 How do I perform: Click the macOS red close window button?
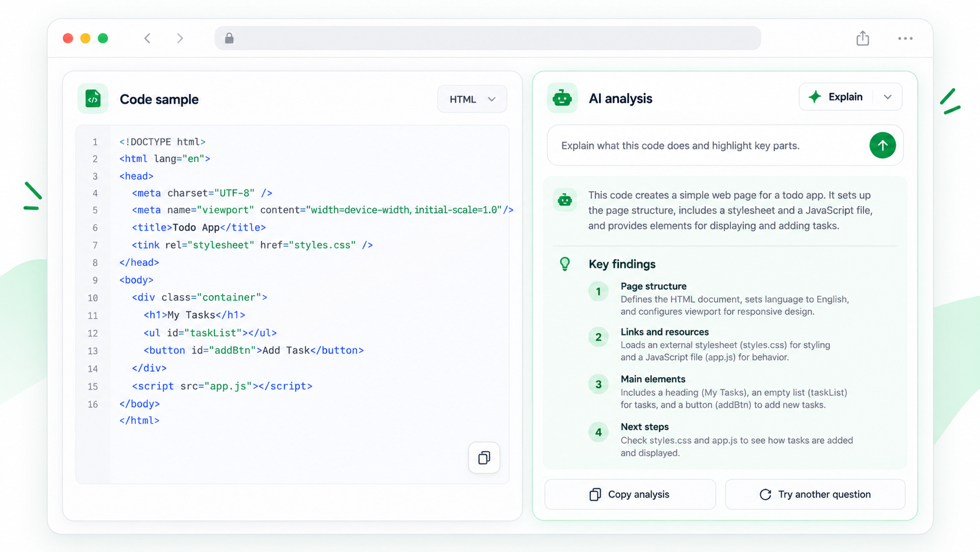point(68,38)
